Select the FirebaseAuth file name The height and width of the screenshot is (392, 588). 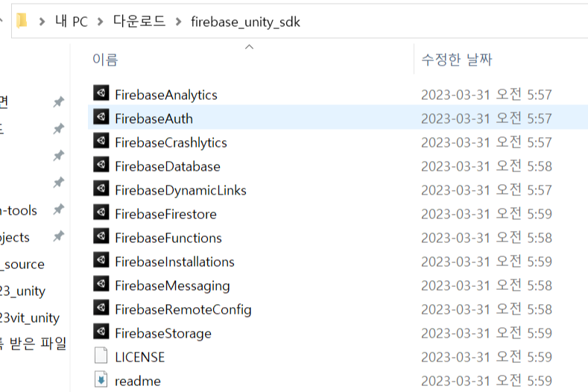point(154,118)
